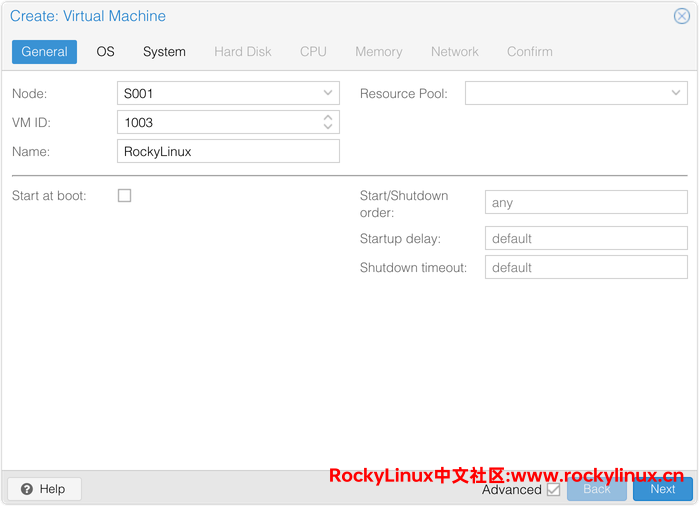Viewport: 699px width, 506px height.
Task: Focus the Shutdown timeout field
Action: (586, 267)
